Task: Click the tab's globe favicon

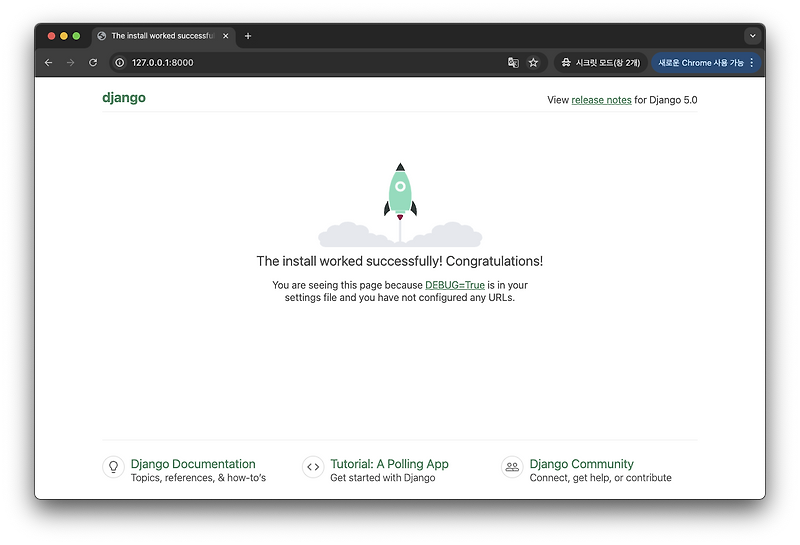Action: coord(102,36)
